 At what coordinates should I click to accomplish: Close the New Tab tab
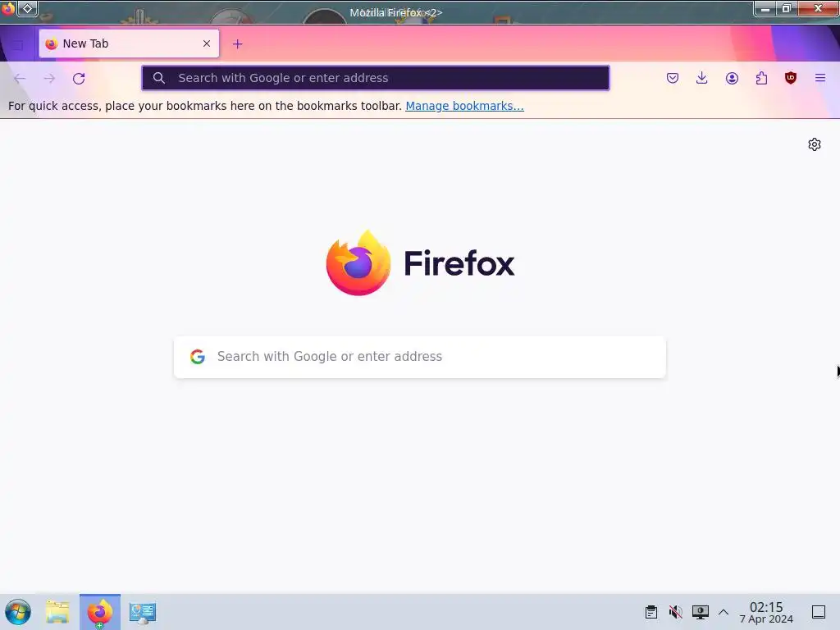coord(207,43)
